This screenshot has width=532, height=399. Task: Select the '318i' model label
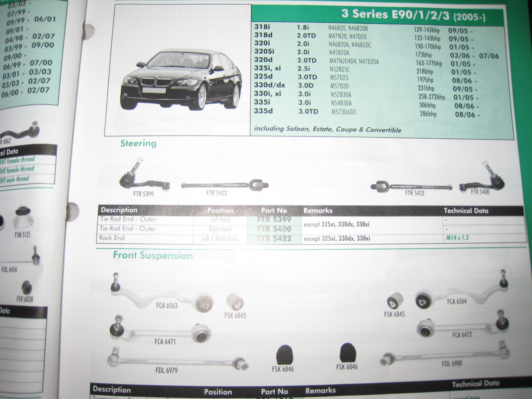click(262, 27)
